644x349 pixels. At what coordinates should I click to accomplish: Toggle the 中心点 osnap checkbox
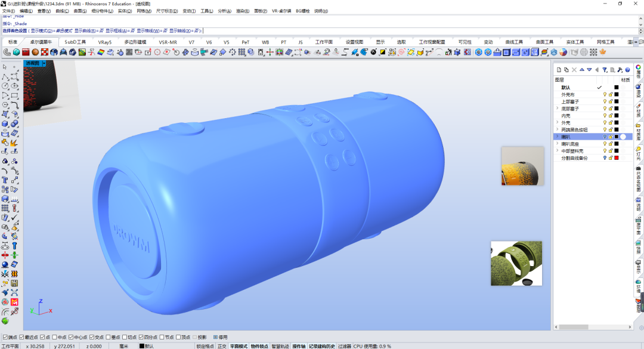pyautogui.click(x=70, y=337)
